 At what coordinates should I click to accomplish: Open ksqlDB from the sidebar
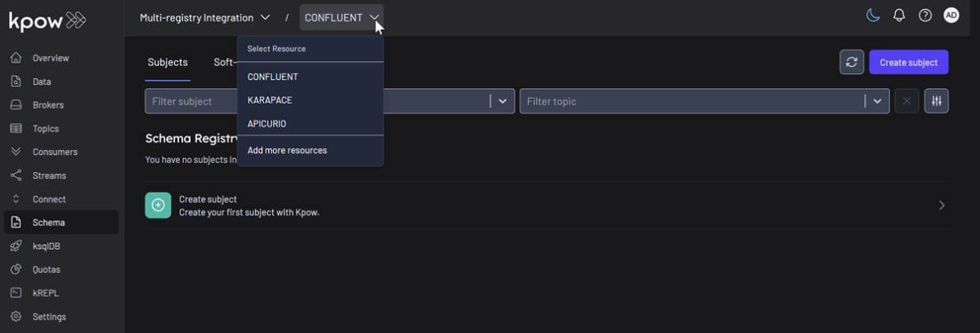(46, 246)
